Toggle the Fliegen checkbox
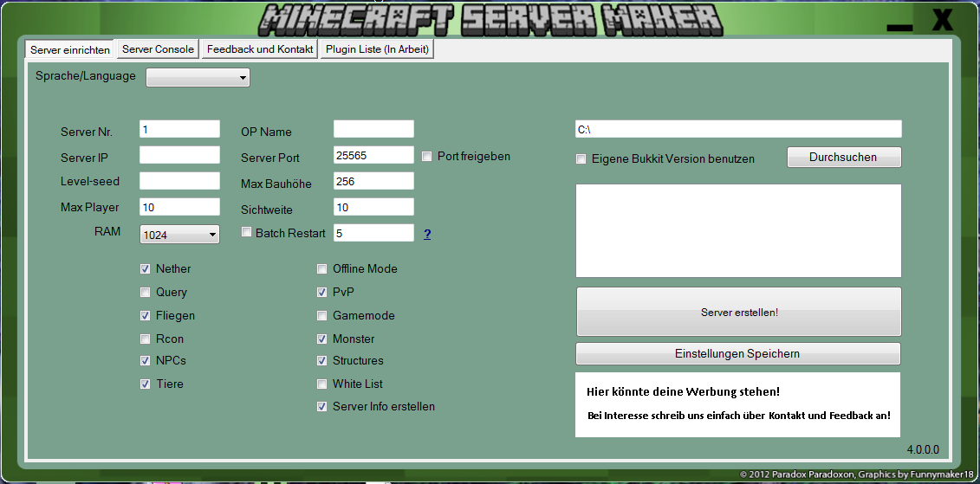Viewport: 980px width, 484px height. pos(145,315)
